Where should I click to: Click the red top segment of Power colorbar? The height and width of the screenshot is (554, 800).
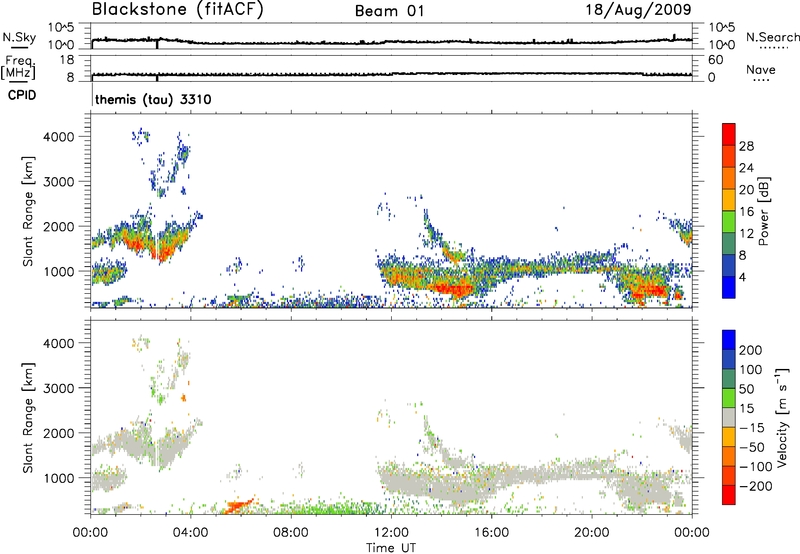click(x=729, y=134)
